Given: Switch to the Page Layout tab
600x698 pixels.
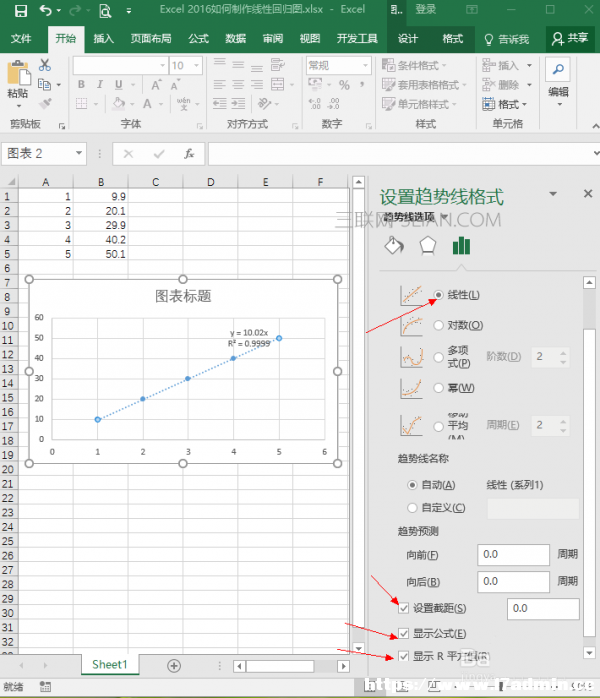Looking at the screenshot, I should coord(151,39).
